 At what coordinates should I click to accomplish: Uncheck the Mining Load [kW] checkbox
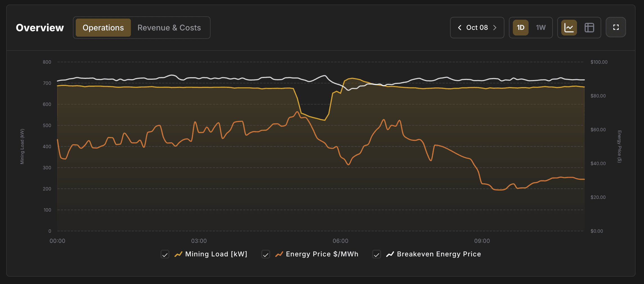point(165,254)
